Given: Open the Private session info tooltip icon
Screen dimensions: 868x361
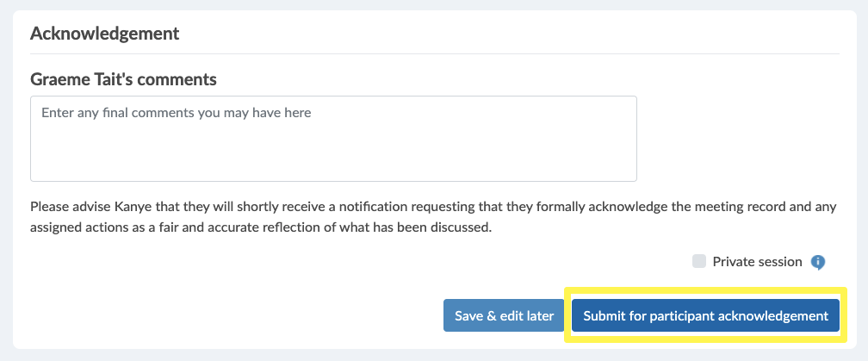Looking at the screenshot, I should pos(818,262).
